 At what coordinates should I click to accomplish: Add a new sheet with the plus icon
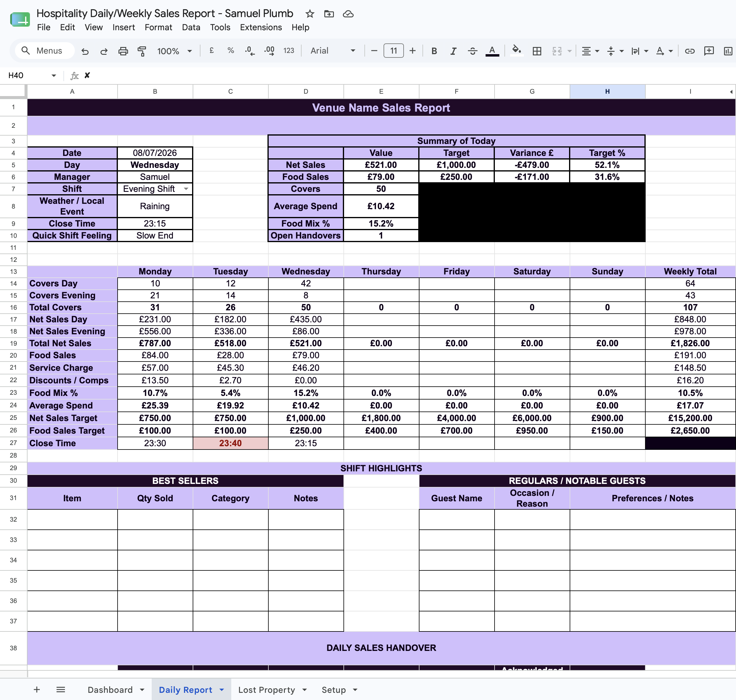coord(37,690)
